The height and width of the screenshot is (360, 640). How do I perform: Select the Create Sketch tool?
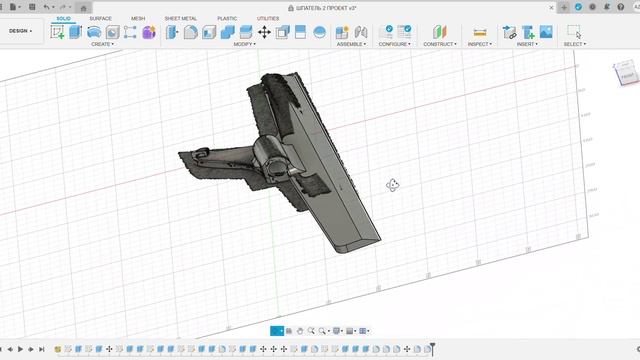tap(57, 32)
